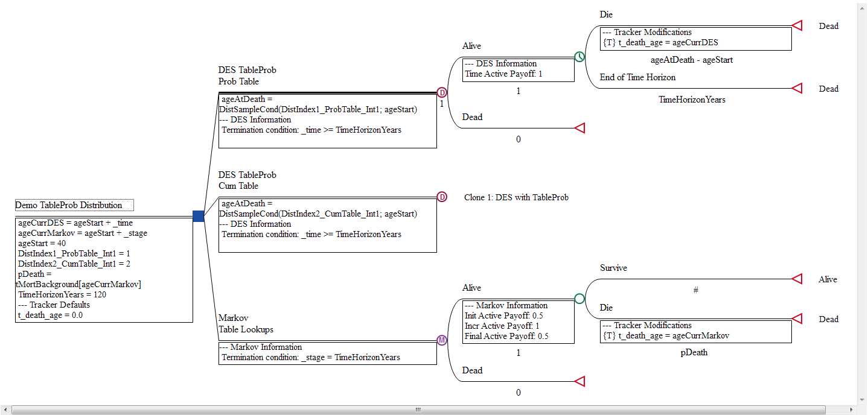Select the Clone 1: DES with TableProb label
This screenshot has width=868, height=415.
pyautogui.click(x=516, y=197)
